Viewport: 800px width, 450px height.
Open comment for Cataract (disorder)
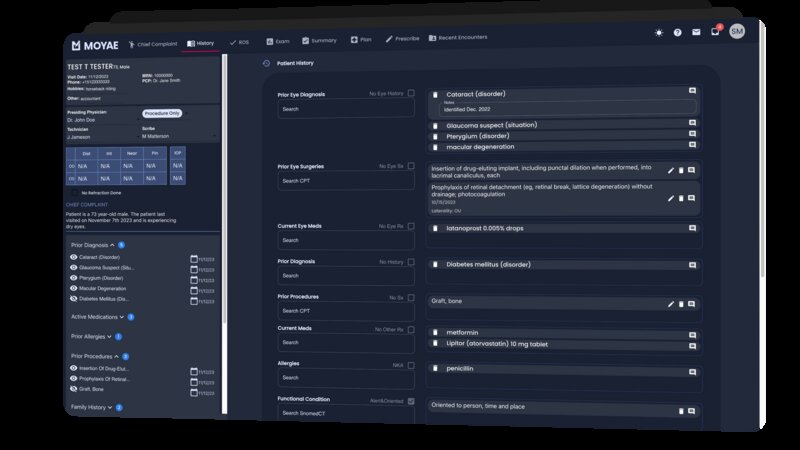click(692, 90)
